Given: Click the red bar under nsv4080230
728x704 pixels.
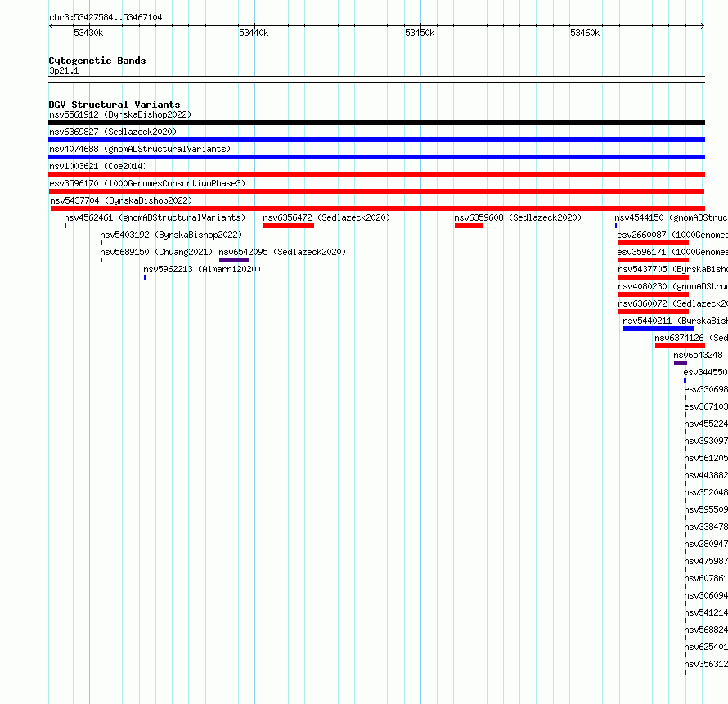Looking at the screenshot, I should (654, 294).
